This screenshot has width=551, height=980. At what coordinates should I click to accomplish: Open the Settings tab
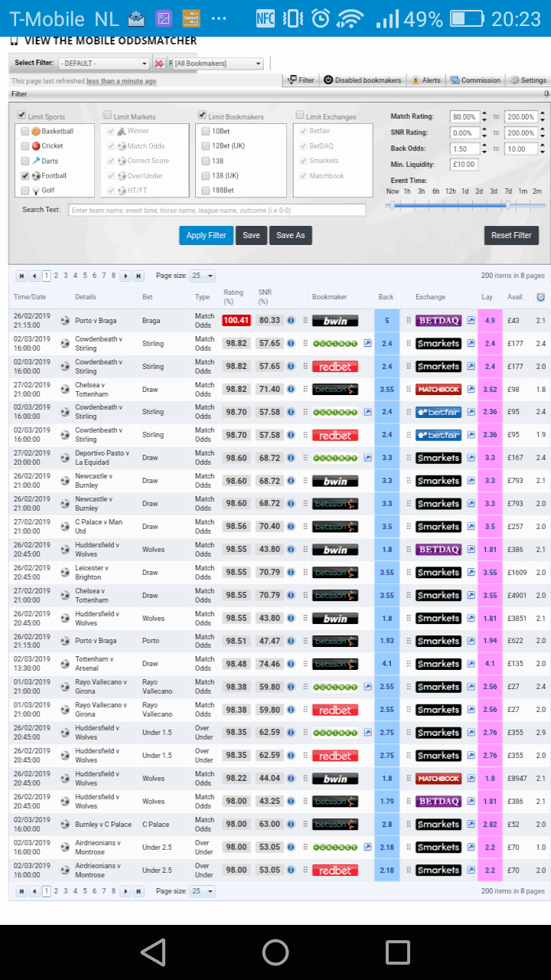[x=529, y=80]
